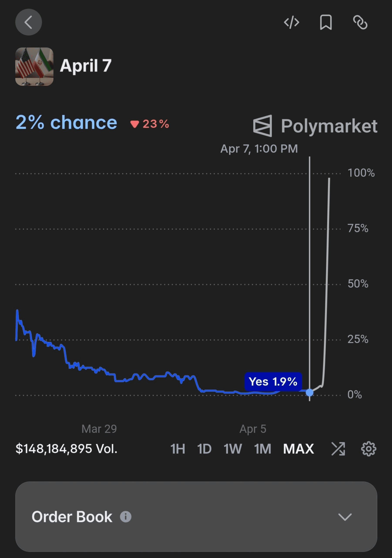Click the Polymarket logo

point(315,126)
